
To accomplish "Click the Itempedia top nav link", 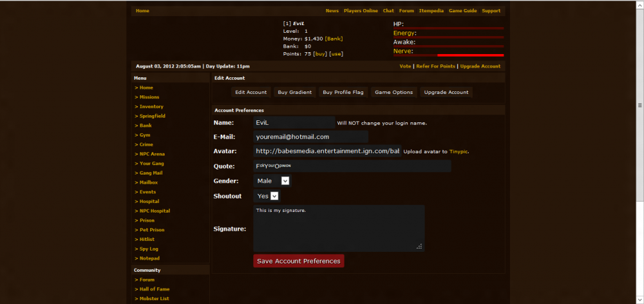I will click(430, 11).
